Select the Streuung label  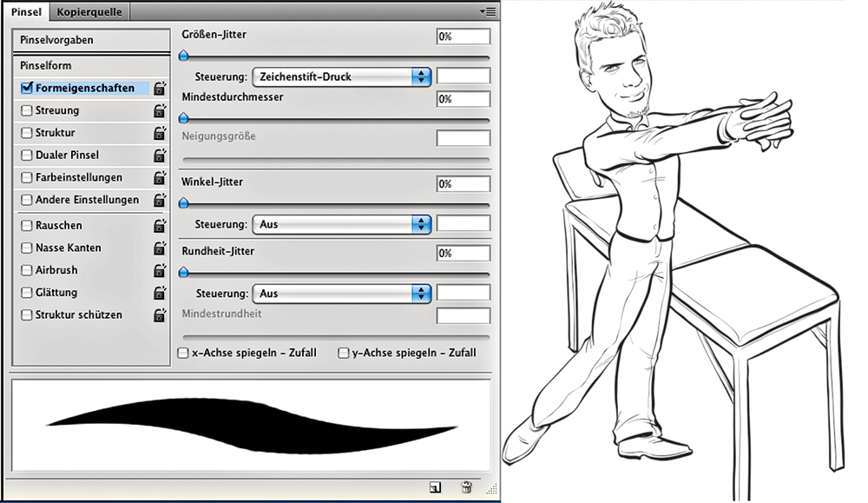tap(57, 110)
